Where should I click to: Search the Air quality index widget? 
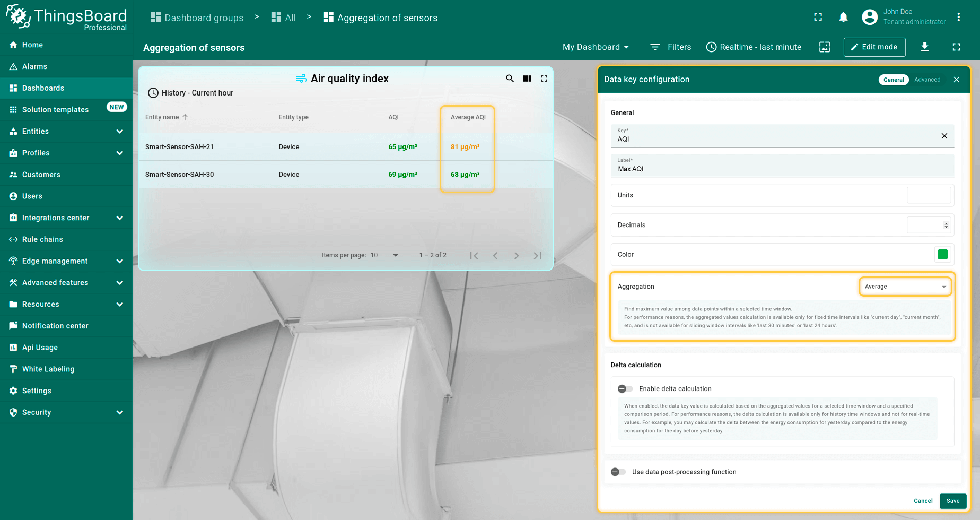510,79
